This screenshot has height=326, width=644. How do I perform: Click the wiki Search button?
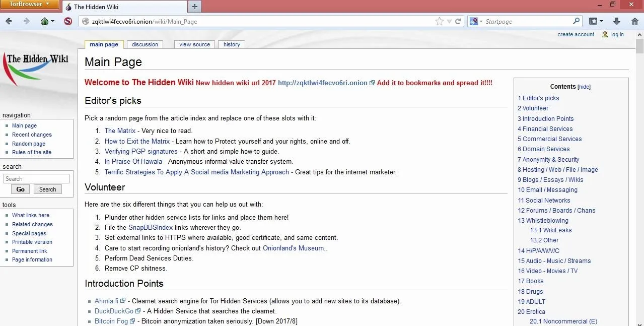48,189
